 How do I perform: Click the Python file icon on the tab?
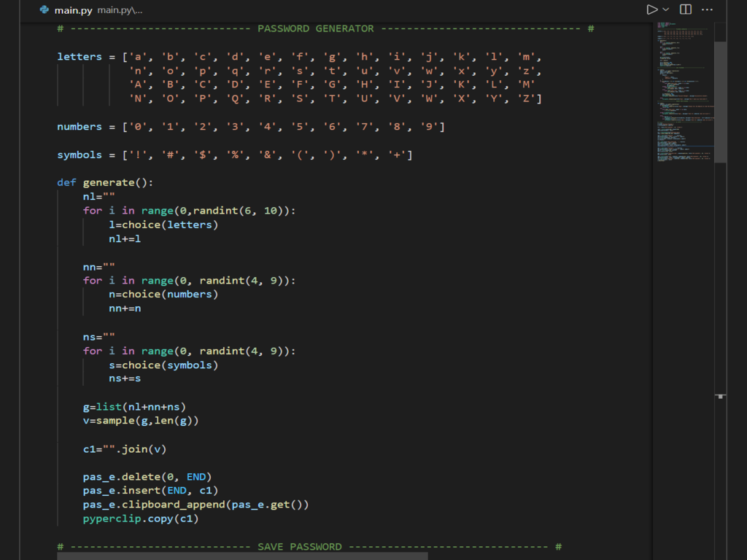(44, 10)
